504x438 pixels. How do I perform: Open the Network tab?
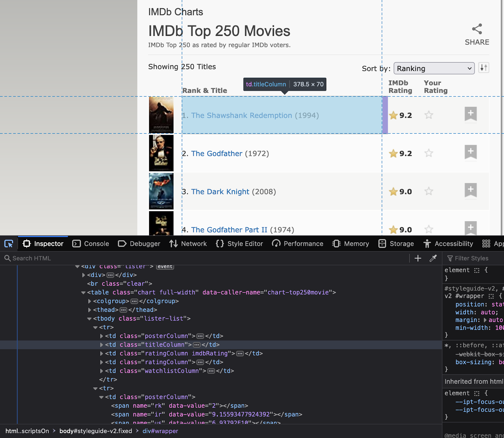point(188,244)
